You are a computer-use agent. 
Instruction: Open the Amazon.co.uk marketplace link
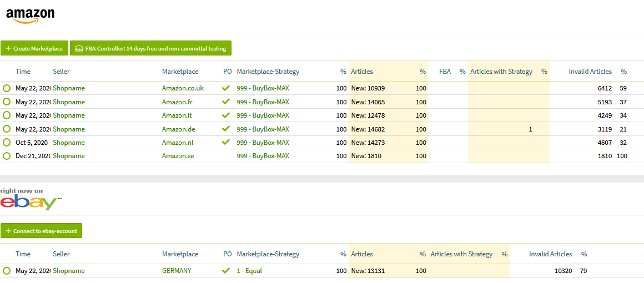pos(183,88)
